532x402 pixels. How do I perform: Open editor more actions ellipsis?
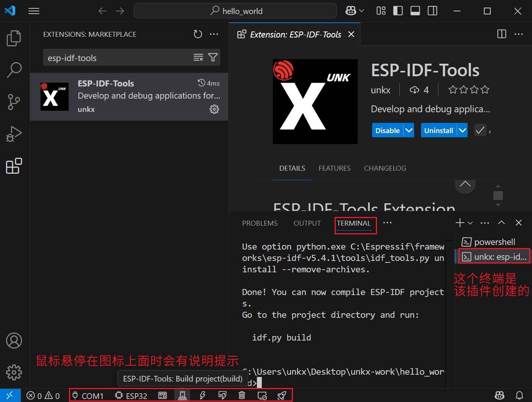(519, 34)
